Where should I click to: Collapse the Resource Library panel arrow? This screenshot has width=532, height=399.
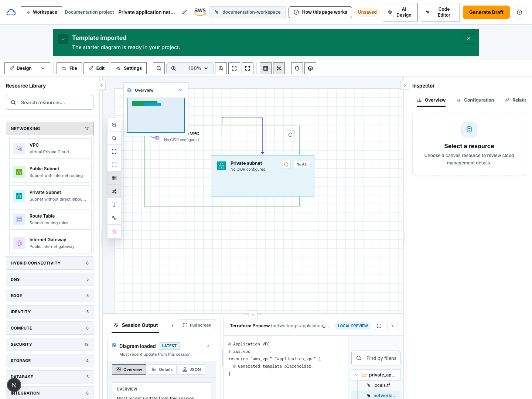pos(101,85)
